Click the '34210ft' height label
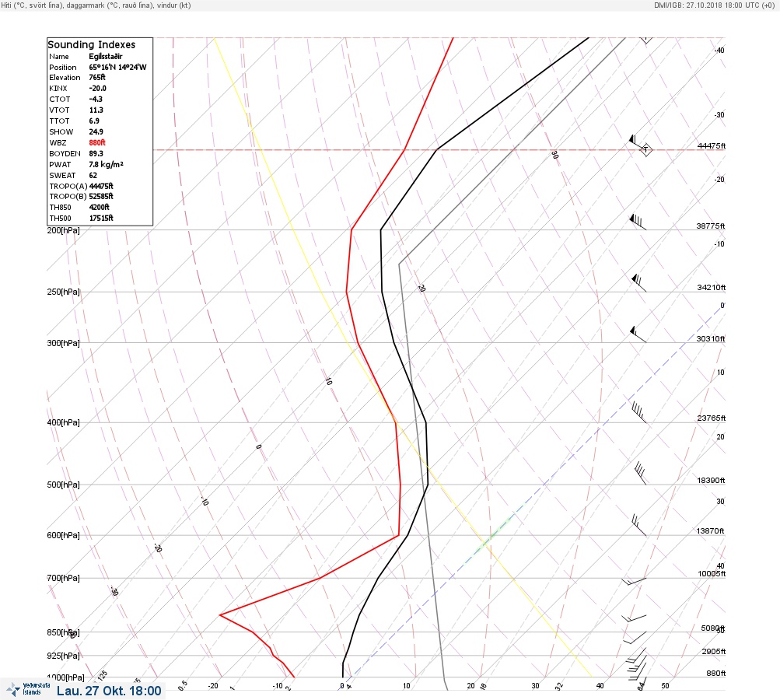Image resolution: width=780 pixels, height=700 pixels. (712, 288)
